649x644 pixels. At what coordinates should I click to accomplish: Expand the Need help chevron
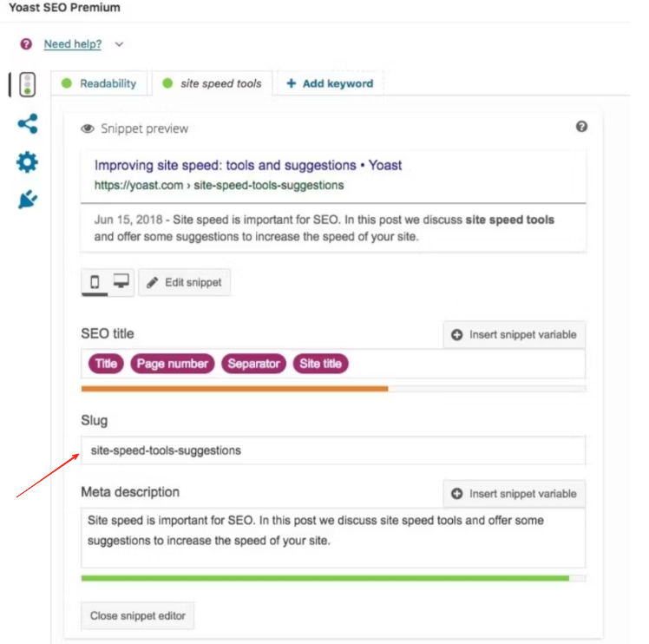pos(119,44)
